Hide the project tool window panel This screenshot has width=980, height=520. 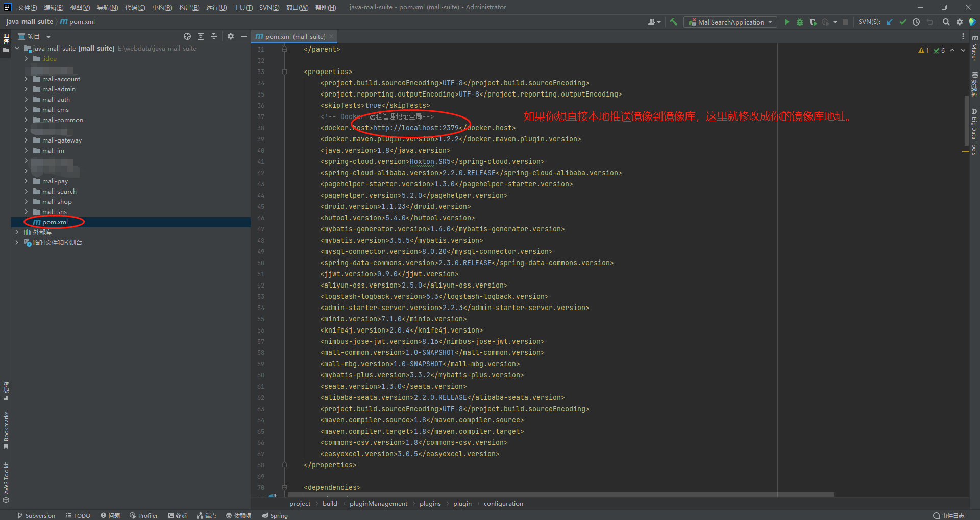coord(244,36)
